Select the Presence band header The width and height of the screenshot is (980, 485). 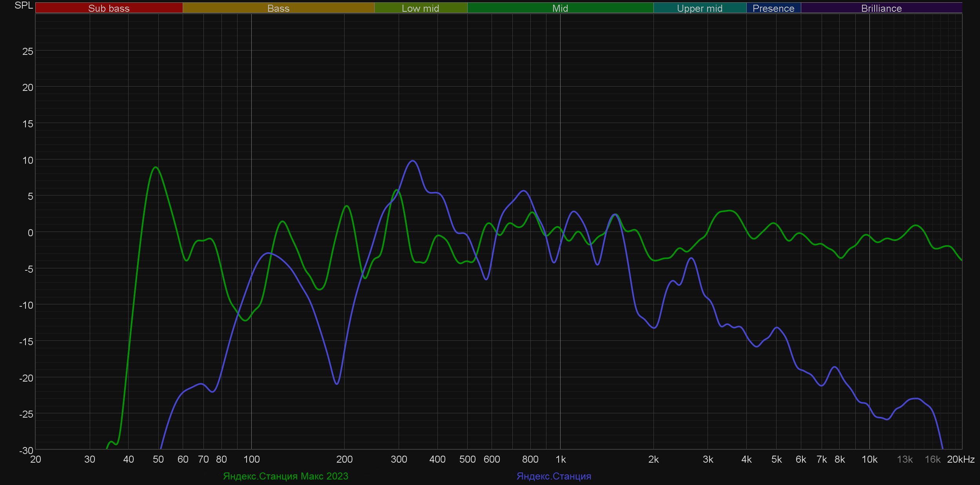pyautogui.click(x=773, y=8)
